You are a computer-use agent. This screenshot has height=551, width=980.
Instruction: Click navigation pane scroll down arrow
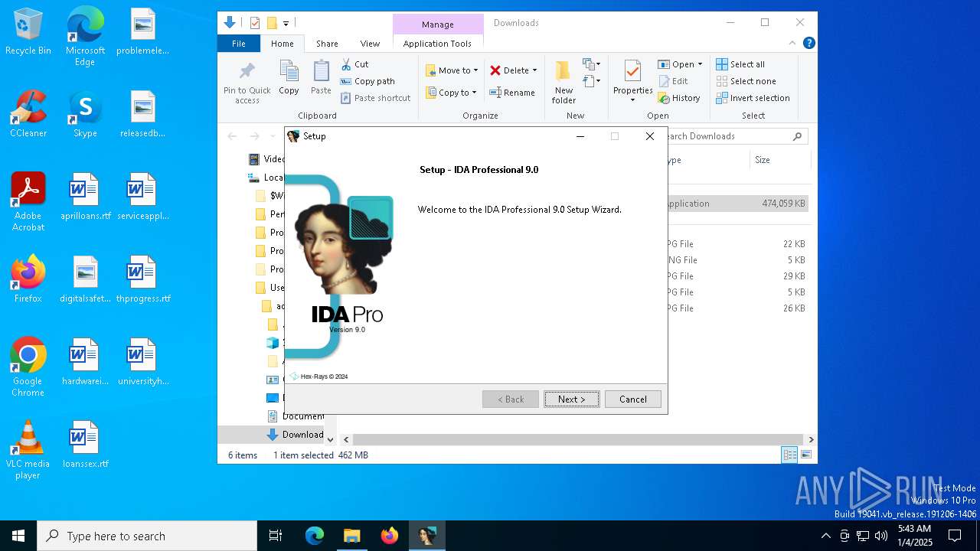tap(331, 439)
